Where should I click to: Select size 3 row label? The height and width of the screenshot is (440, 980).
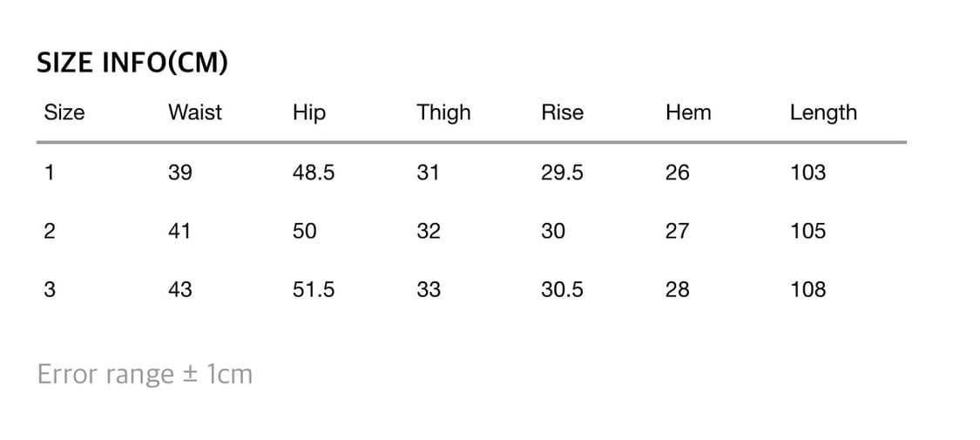[50, 289]
